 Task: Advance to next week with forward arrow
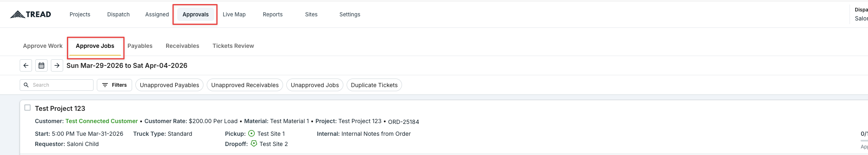pyautogui.click(x=57, y=65)
